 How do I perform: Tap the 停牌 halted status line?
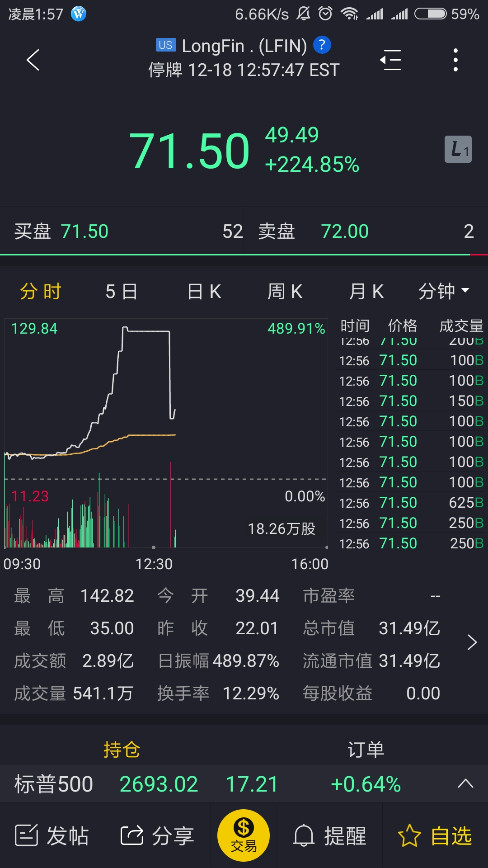coord(244,70)
